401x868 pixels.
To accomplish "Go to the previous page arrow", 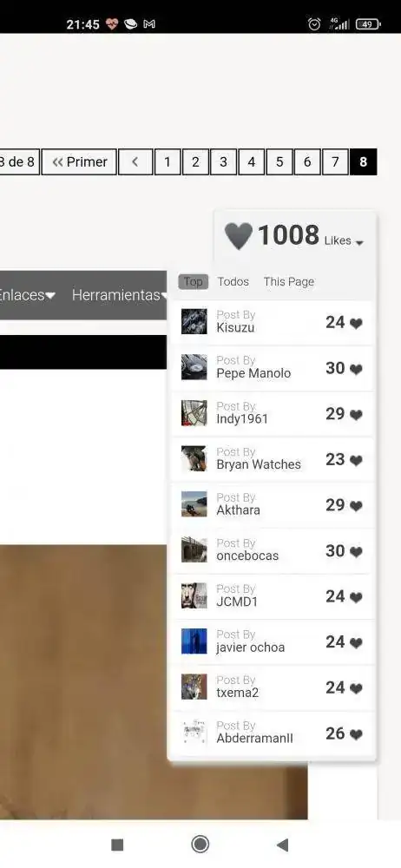I will tap(135, 161).
